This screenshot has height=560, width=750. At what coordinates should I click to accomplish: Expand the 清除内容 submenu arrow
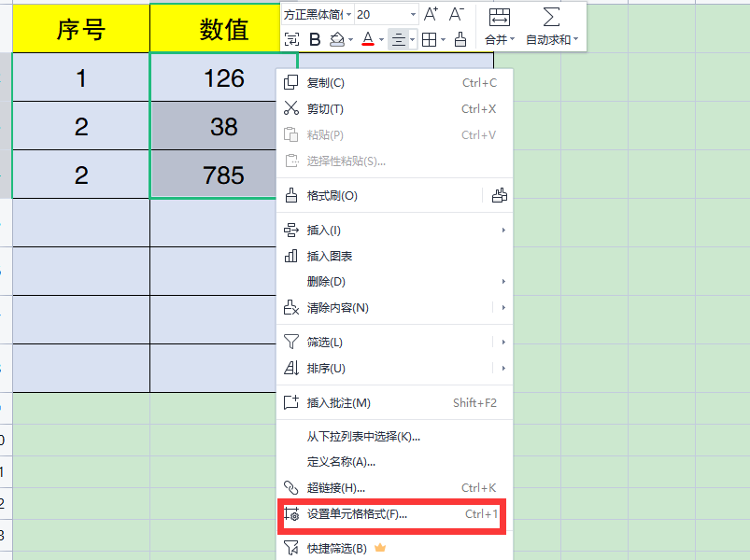[503, 308]
